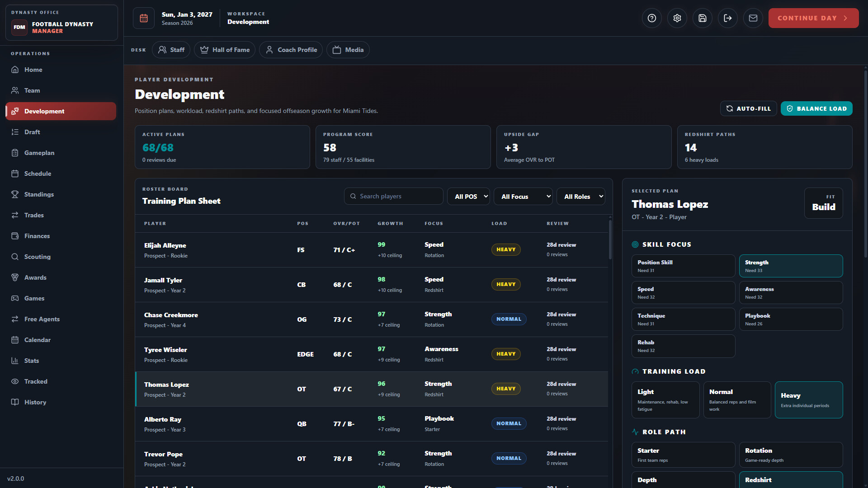The height and width of the screenshot is (488, 868).
Task: Expand the All POS dropdown
Action: click(x=469, y=197)
